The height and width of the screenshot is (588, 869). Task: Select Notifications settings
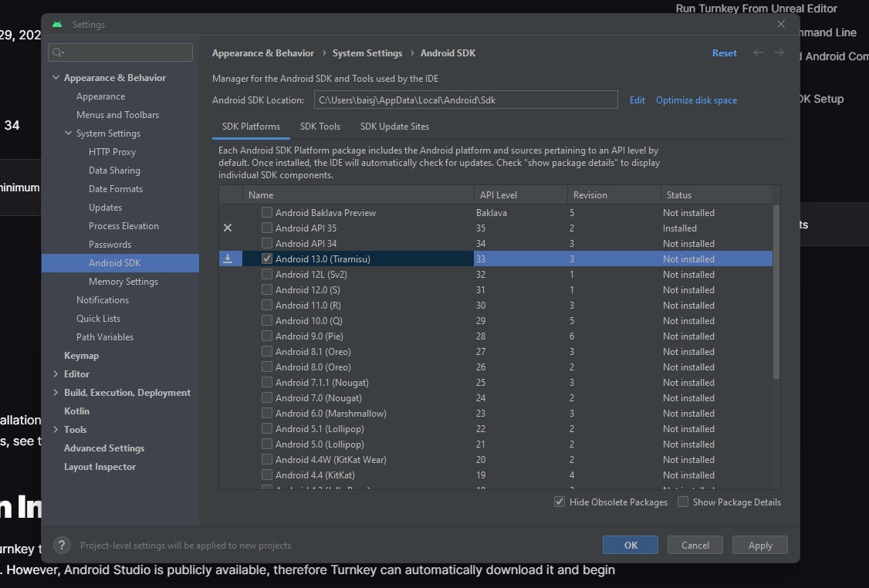[x=103, y=300]
